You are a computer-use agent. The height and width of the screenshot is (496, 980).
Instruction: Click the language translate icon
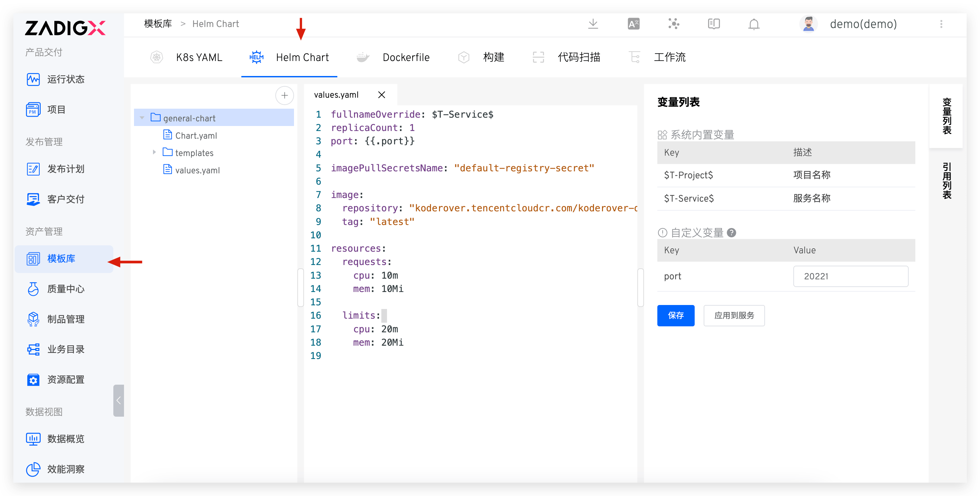coord(633,24)
